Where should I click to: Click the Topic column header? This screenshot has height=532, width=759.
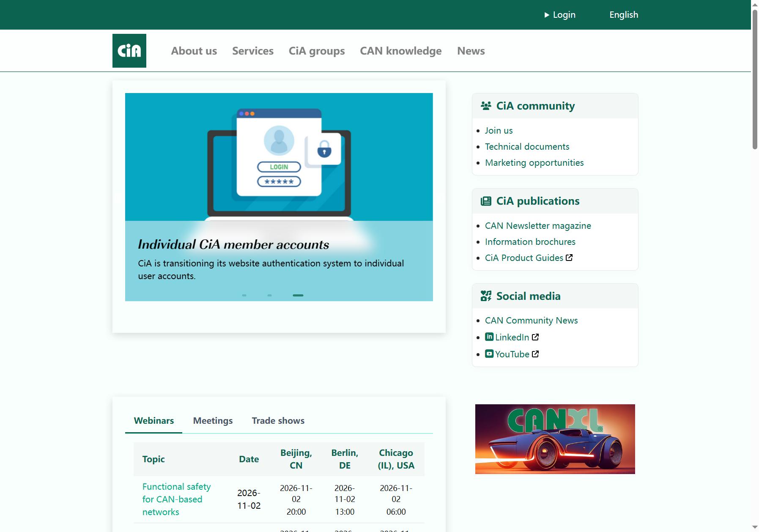(153, 459)
